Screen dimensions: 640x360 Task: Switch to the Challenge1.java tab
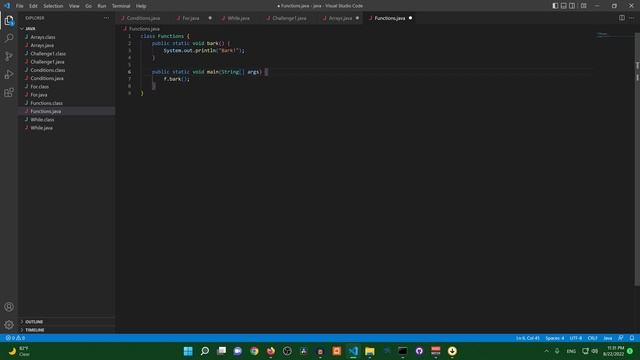(289, 18)
